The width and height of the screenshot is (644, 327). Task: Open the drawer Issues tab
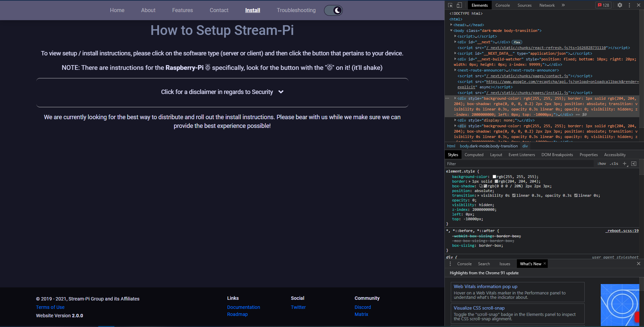[504, 264]
